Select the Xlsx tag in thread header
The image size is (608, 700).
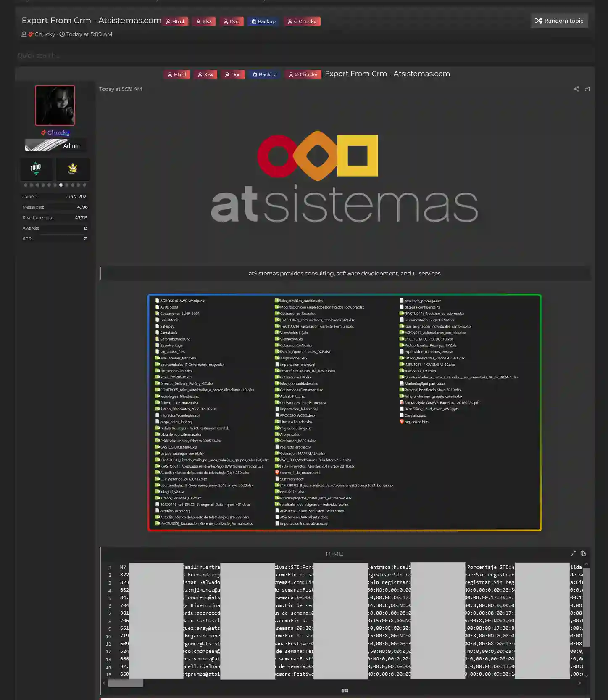coord(204,21)
